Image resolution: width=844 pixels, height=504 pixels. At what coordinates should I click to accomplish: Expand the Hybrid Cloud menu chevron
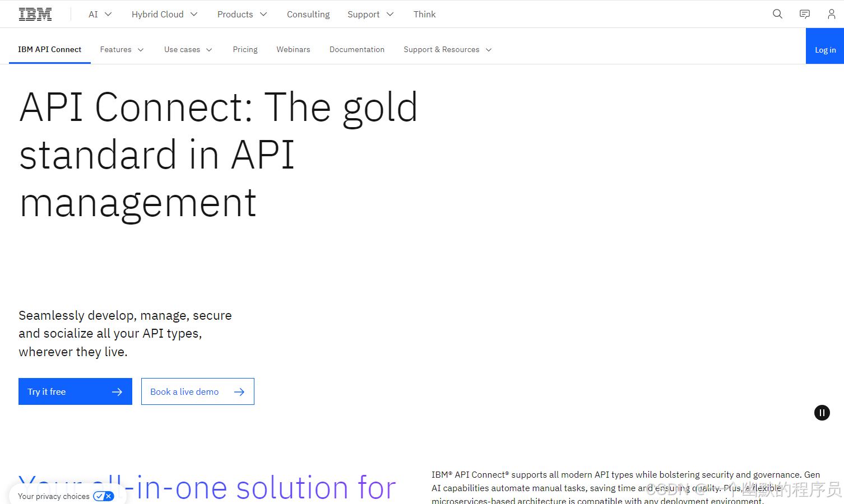194,14
